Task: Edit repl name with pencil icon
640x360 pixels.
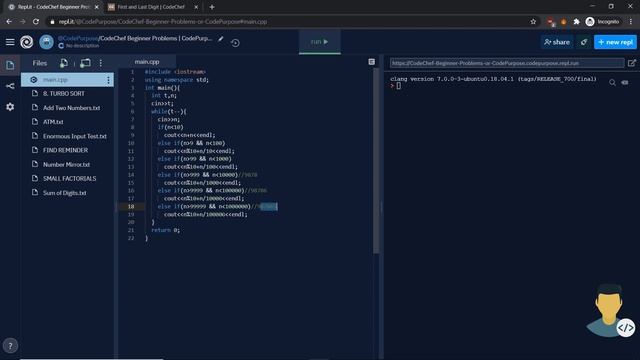Action: pyautogui.click(x=221, y=39)
